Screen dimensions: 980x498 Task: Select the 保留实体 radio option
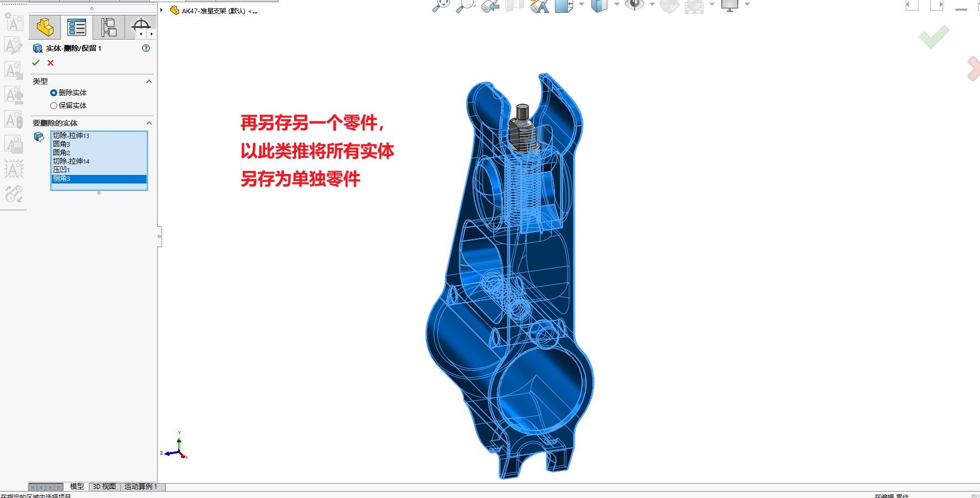point(53,106)
